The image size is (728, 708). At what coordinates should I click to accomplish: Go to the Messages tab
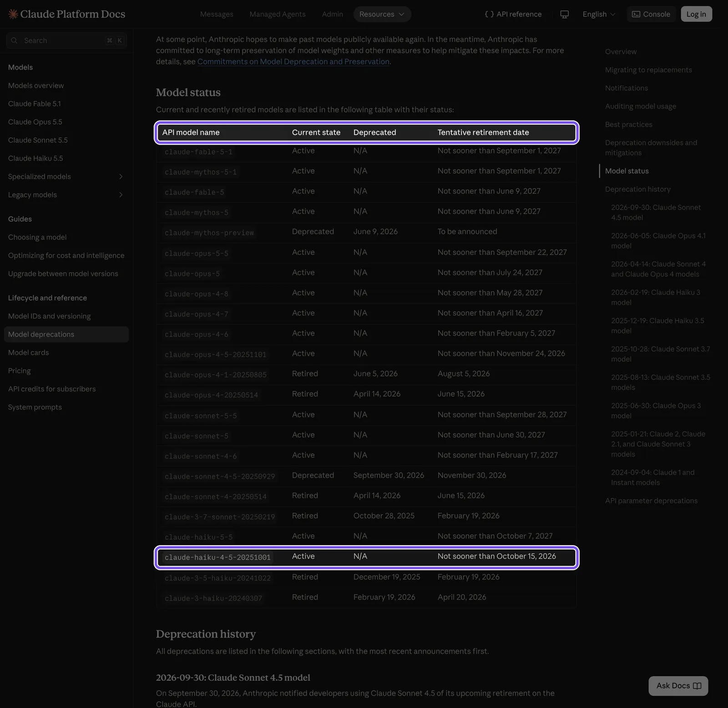(217, 14)
